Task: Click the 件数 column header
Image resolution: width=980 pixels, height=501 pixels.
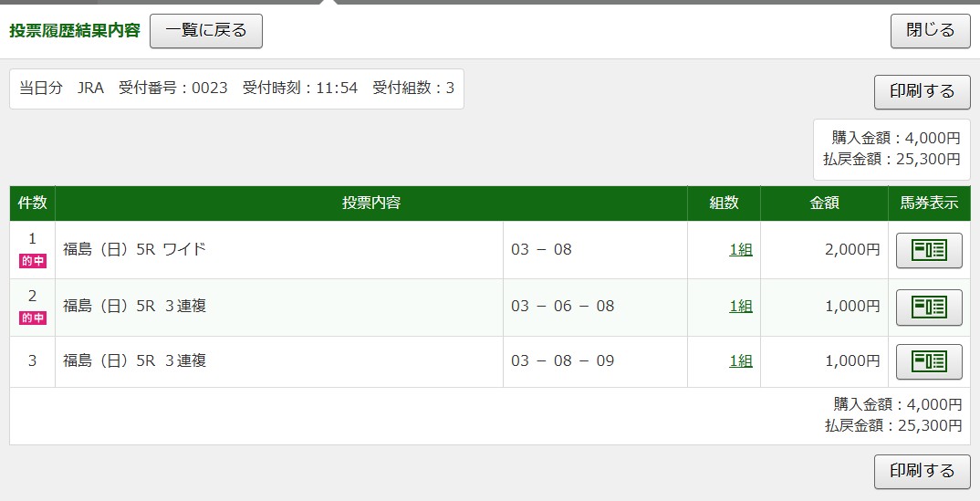Action: pos(33,204)
